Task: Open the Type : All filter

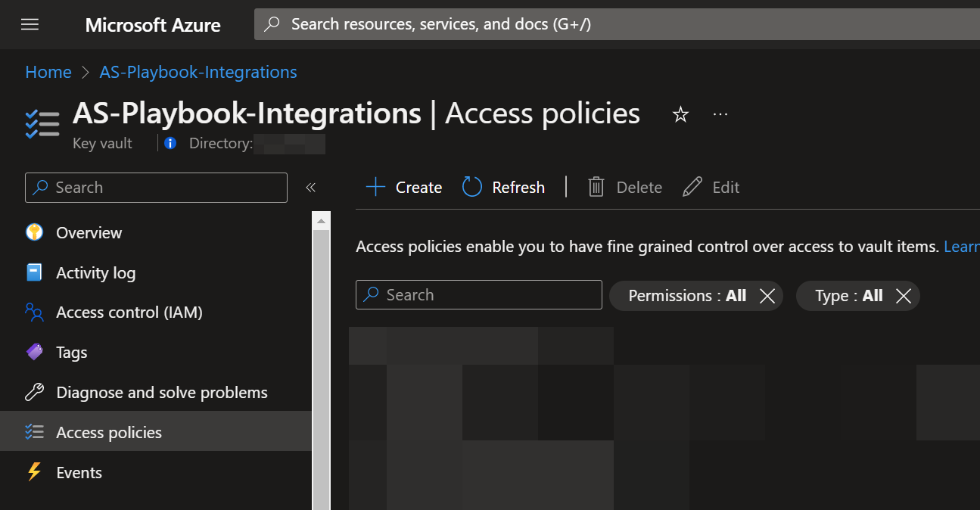Action: 848,296
